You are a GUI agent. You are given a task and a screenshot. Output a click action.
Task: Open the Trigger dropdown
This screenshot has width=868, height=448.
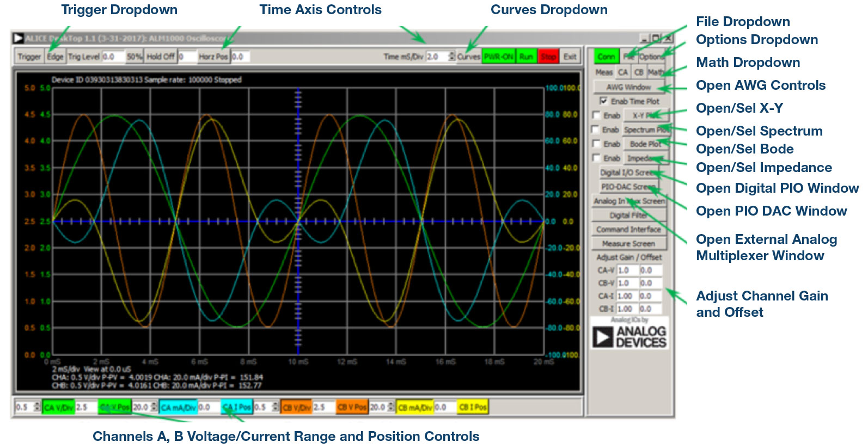pyautogui.click(x=29, y=57)
